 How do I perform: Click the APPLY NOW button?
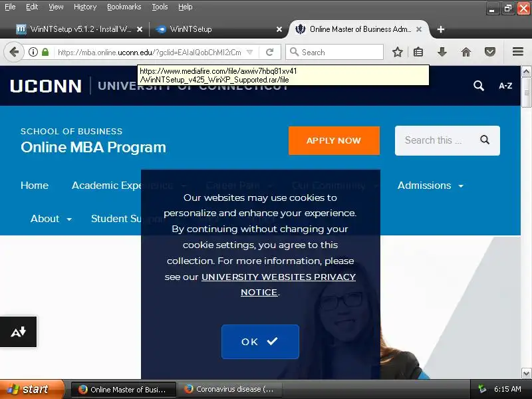(x=334, y=141)
